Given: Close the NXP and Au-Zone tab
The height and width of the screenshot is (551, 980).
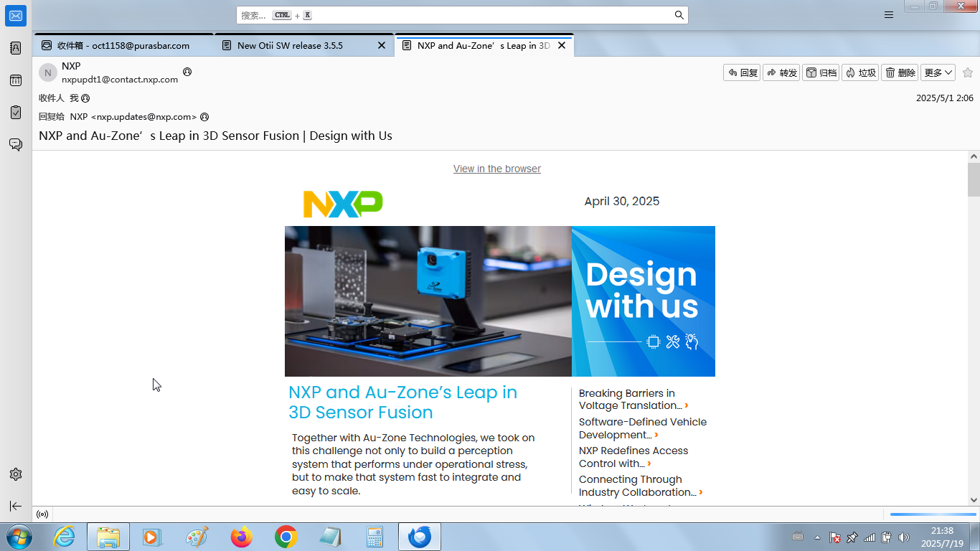Looking at the screenshot, I should 562,45.
